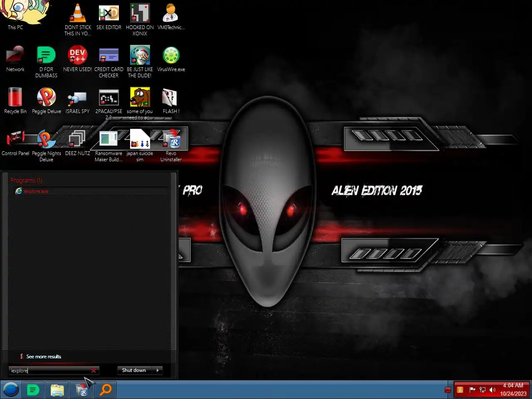Open the Ransomware Maker Builder icon
Viewport: 532px width, 399px height.
tap(108, 145)
